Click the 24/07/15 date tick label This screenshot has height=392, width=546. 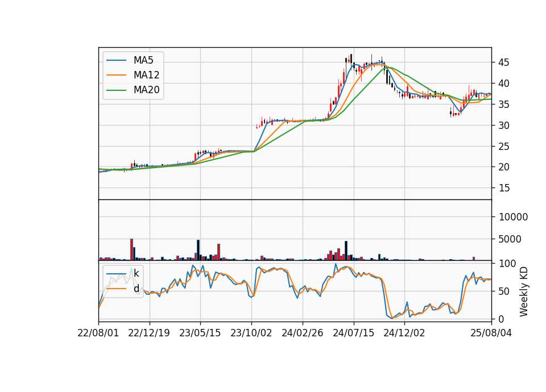[x=353, y=333]
